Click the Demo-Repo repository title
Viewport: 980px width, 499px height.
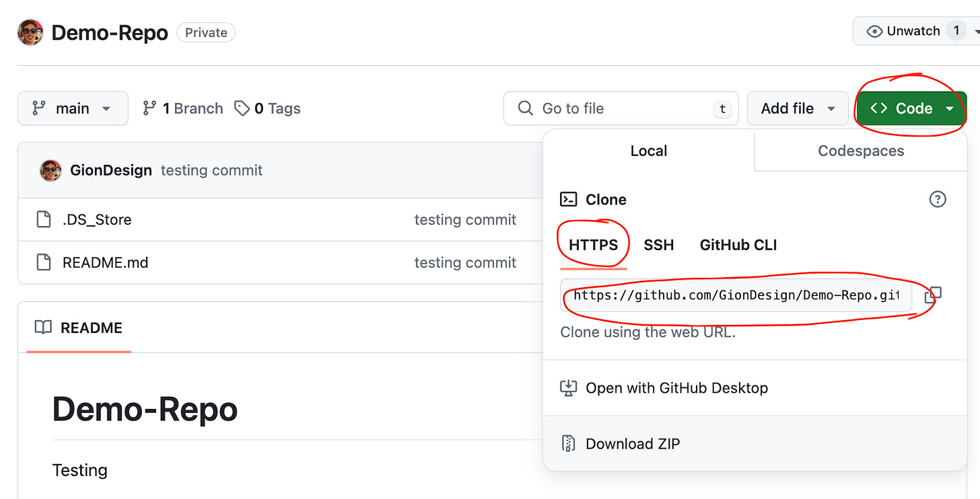coord(110,32)
